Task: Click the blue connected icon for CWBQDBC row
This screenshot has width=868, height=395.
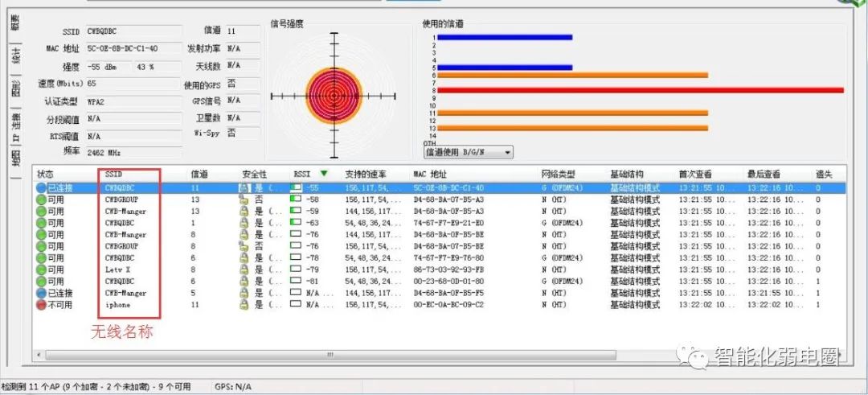Action: pyautogui.click(x=42, y=188)
